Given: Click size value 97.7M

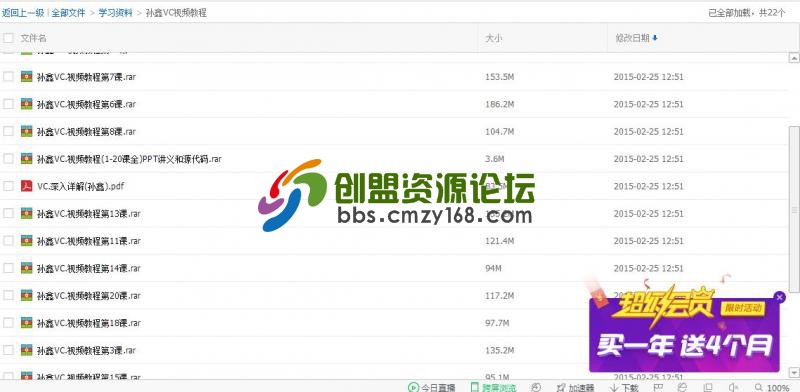Looking at the screenshot, I should (x=497, y=323).
